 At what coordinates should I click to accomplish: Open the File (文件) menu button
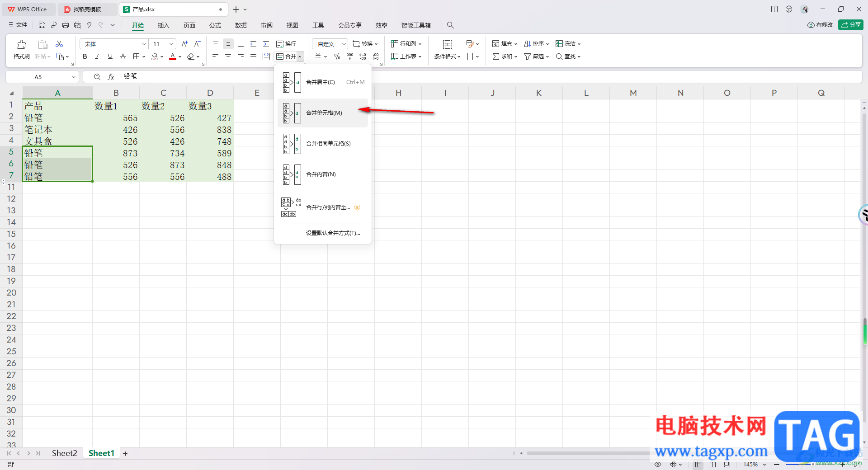pos(18,25)
